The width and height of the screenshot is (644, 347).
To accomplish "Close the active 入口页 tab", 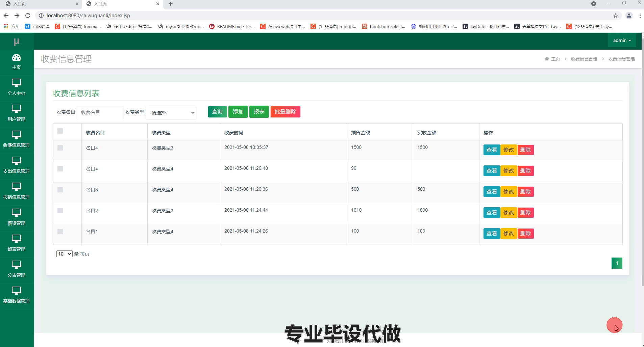I will (x=158, y=4).
